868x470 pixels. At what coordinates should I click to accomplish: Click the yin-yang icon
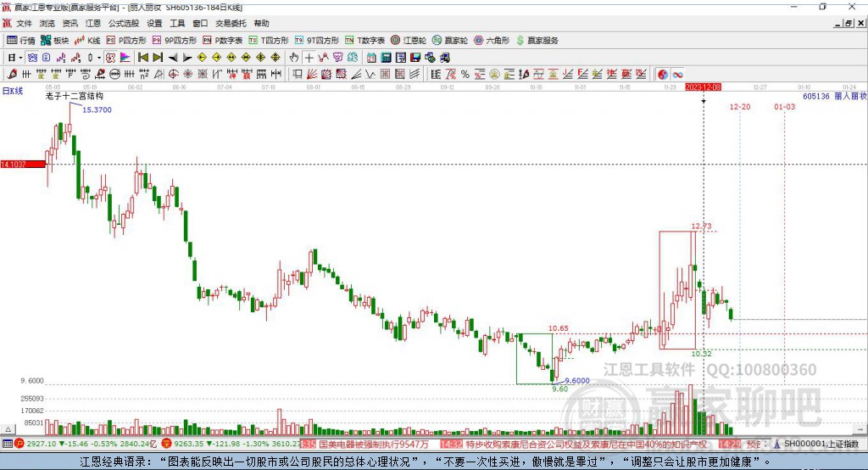(663, 75)
